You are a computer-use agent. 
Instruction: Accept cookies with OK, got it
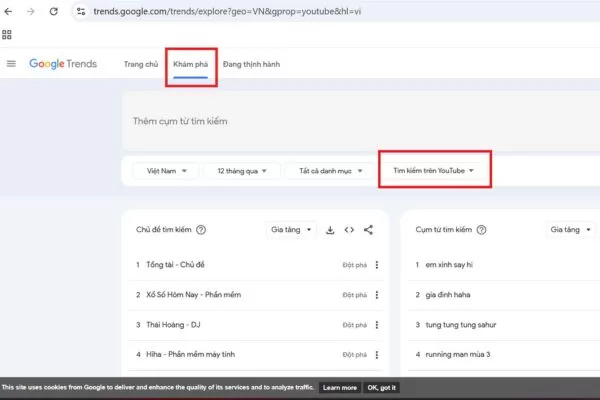coord(382,388)
